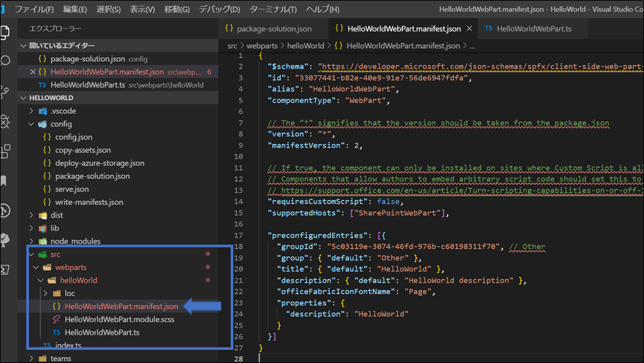Viewport: 644px width, 363px height.
Task: Click the .vscode folder icon
Action: point(42,111)
